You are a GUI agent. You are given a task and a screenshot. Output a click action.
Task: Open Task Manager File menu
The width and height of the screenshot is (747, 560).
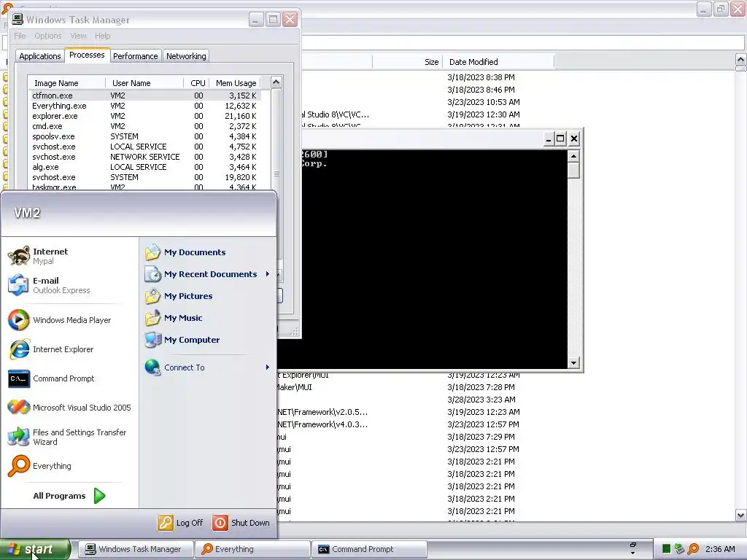[20, 36]
